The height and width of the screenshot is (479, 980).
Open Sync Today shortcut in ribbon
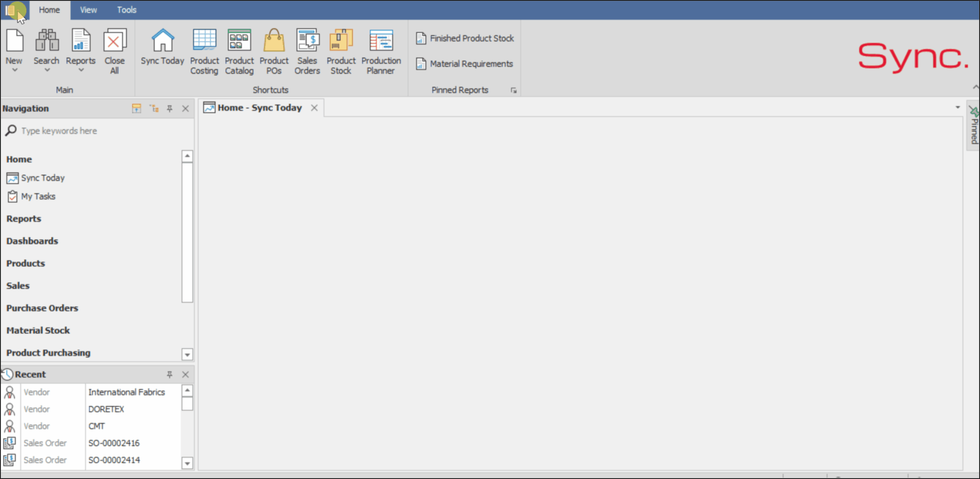coord(163,47)
